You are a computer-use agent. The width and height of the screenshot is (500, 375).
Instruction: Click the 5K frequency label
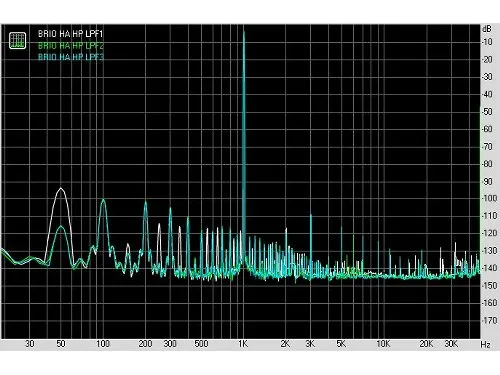click(341, 344)
